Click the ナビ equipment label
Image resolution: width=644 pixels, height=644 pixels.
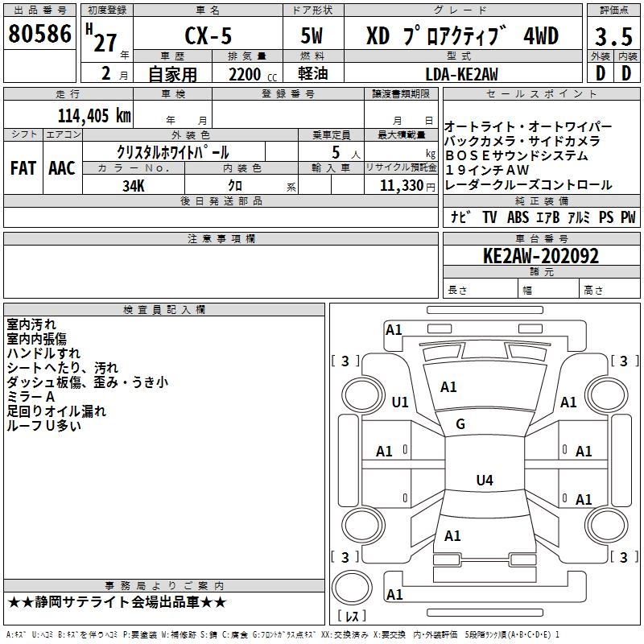(x=460, y=217)
